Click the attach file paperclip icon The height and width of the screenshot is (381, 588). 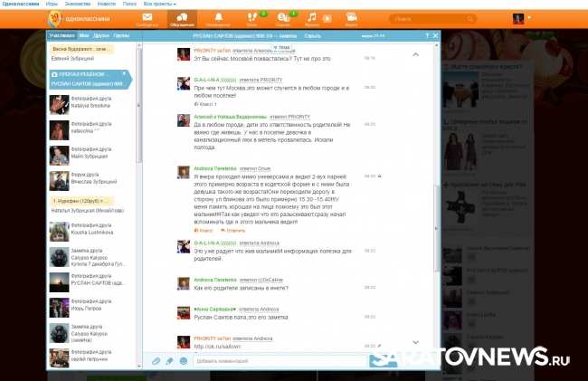[x=156, y=361]
